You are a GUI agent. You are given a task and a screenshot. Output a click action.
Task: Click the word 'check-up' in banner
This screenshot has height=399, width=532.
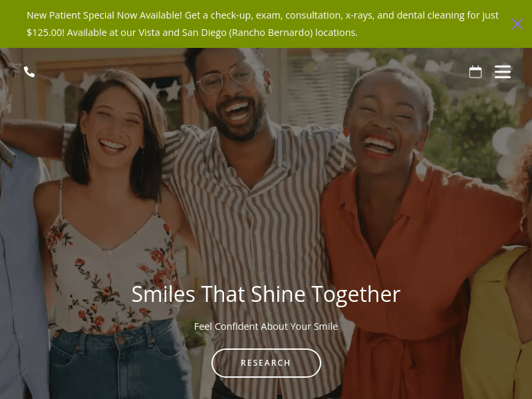[x=231, y=15]
